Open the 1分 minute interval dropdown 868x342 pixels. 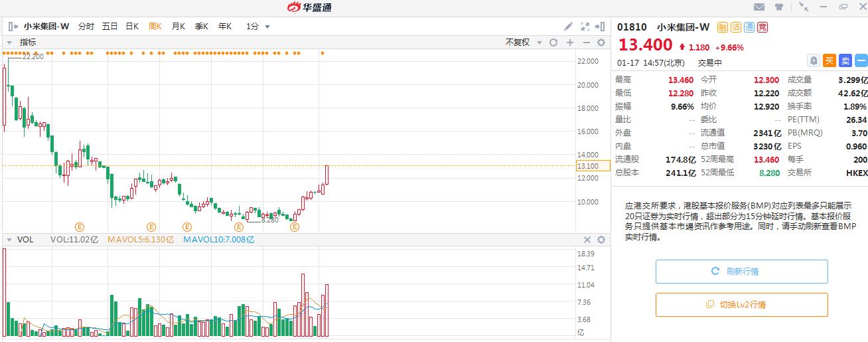[258, 27]
